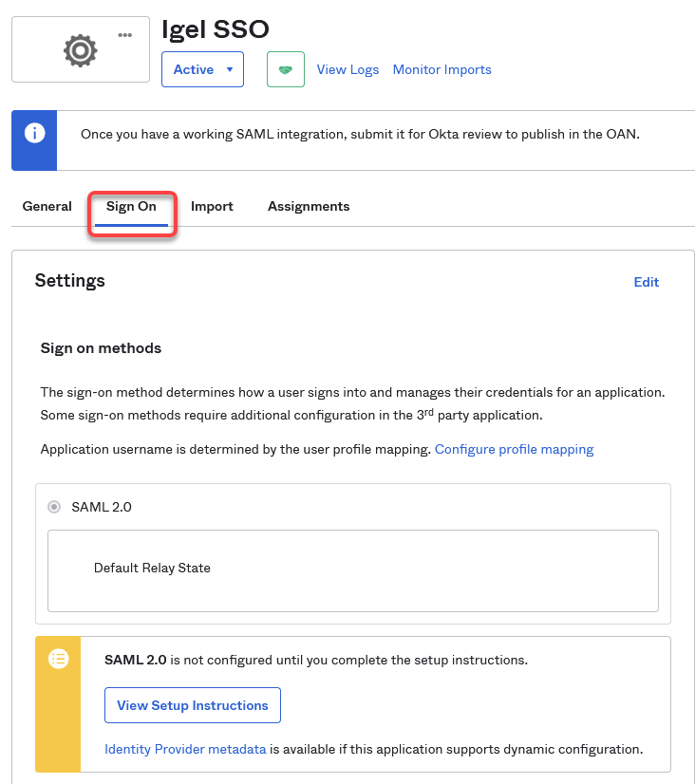Open the Monitor Imports link
This screenshot has width=695, height=784.
[x=441, y=69]
